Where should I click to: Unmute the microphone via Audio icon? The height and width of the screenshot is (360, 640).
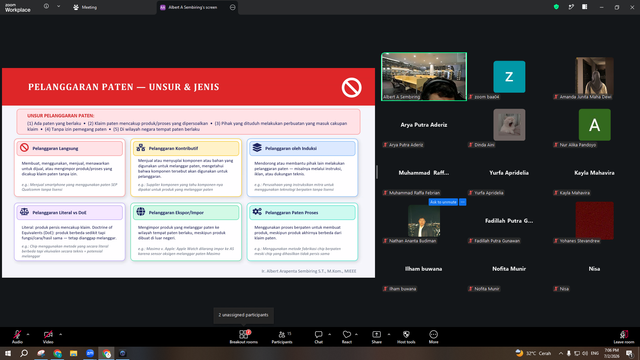tap(17, 334)
